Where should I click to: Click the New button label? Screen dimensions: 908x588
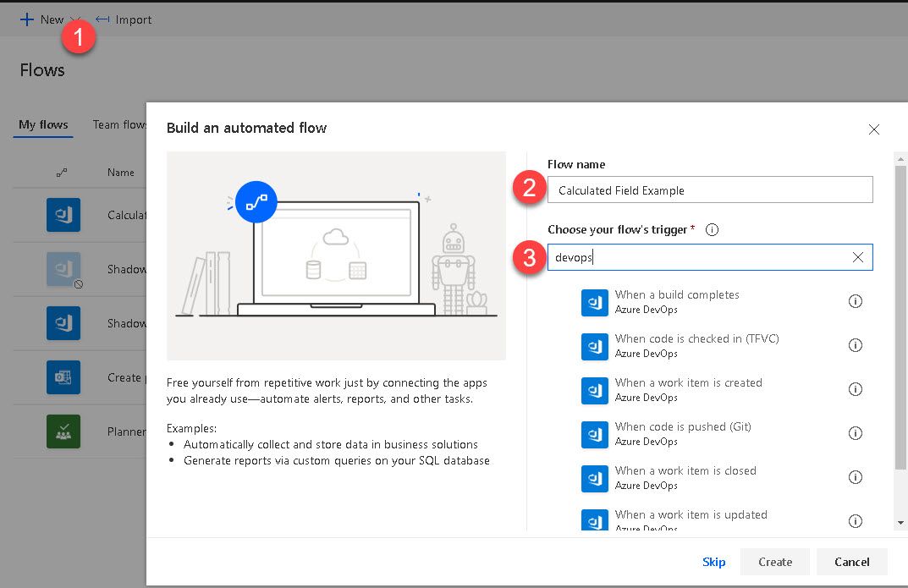click(52, 19)
